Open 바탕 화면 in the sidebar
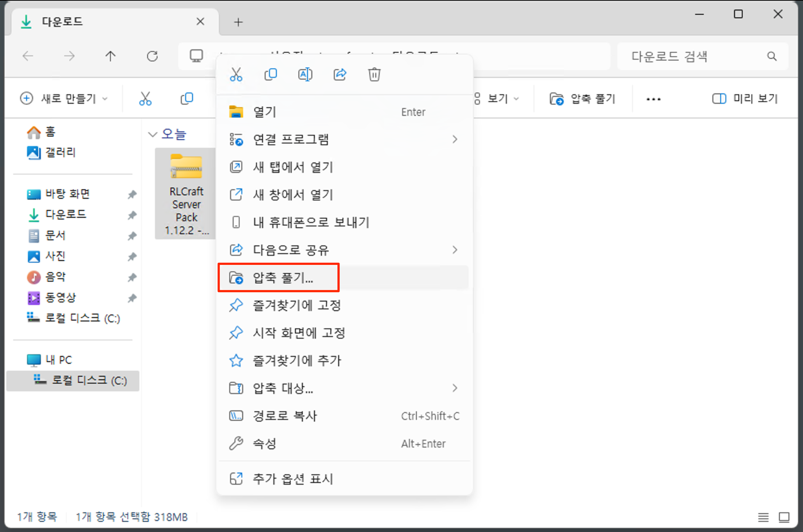Image resolution: width=803 pixels, height=532 pixels. pos(67,194)
